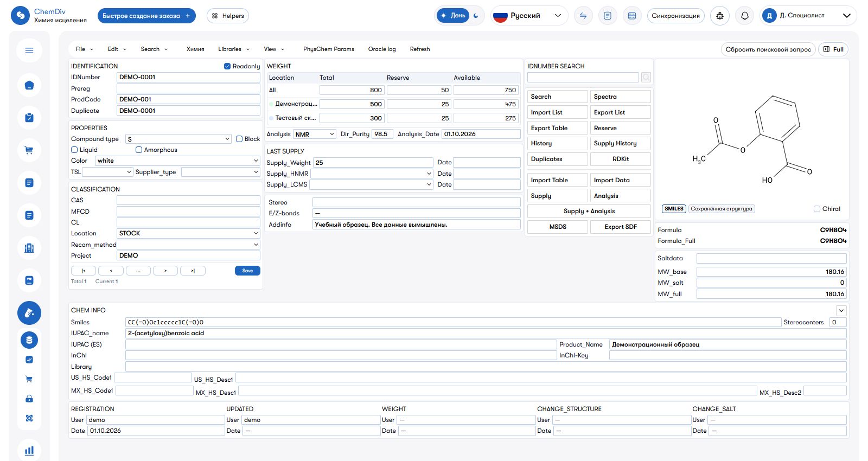Click the magnifier next to IDNumber search field

coord(646,78)
